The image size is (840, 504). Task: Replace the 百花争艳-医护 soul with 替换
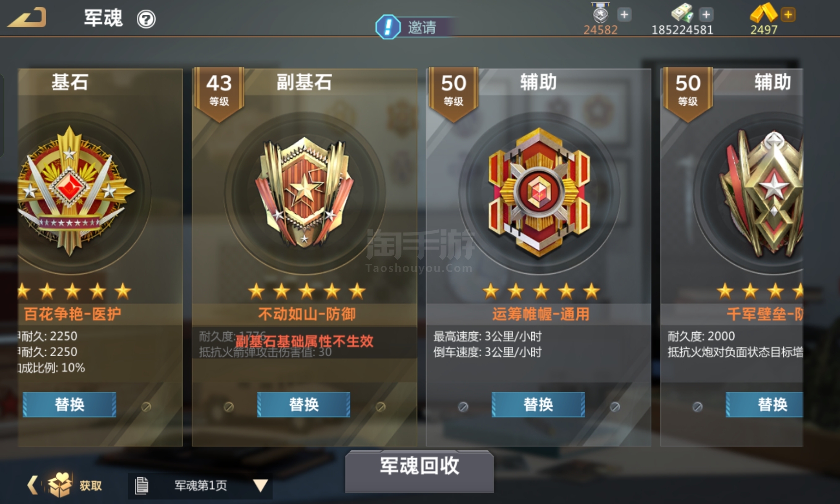point(69,404)
